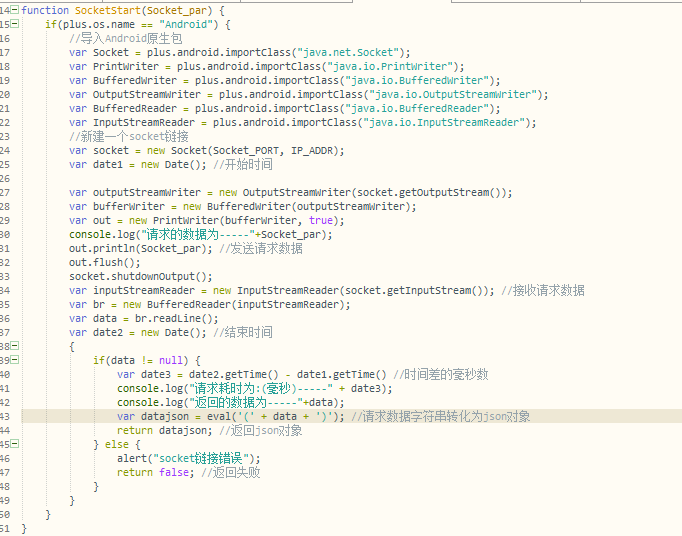Click the null keyword on line 39

point(170,361)
